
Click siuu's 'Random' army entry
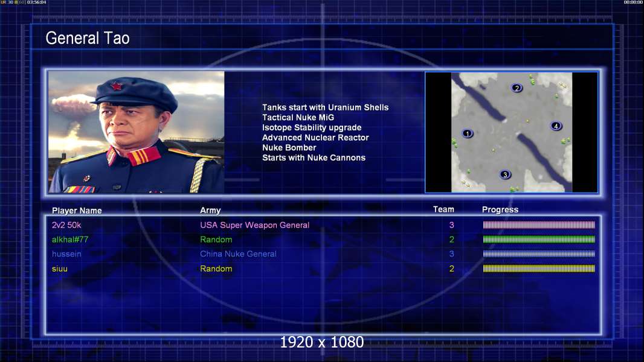[216, 268]
